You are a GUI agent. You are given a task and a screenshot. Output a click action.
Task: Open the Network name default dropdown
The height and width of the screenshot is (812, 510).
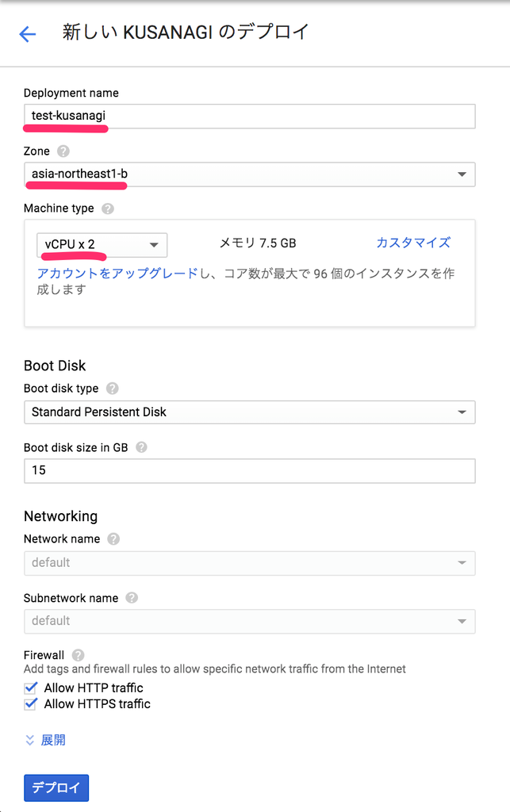(x=250, y=563)
